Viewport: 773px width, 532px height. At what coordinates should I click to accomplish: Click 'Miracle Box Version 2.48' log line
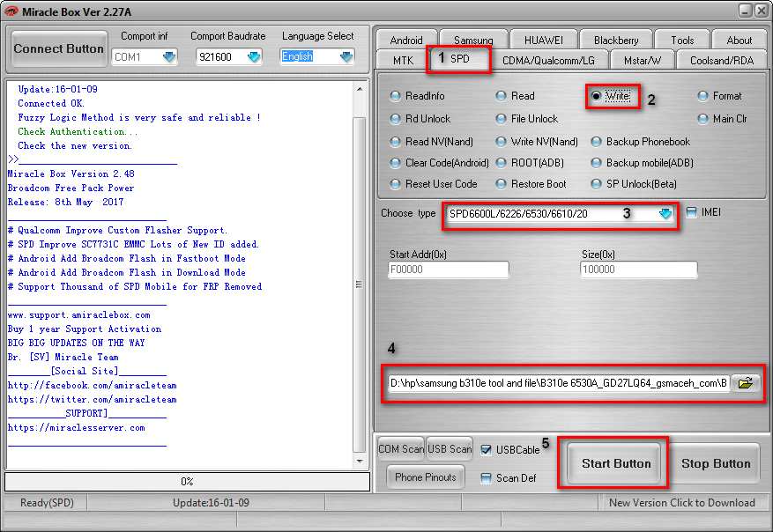[71, 174]
